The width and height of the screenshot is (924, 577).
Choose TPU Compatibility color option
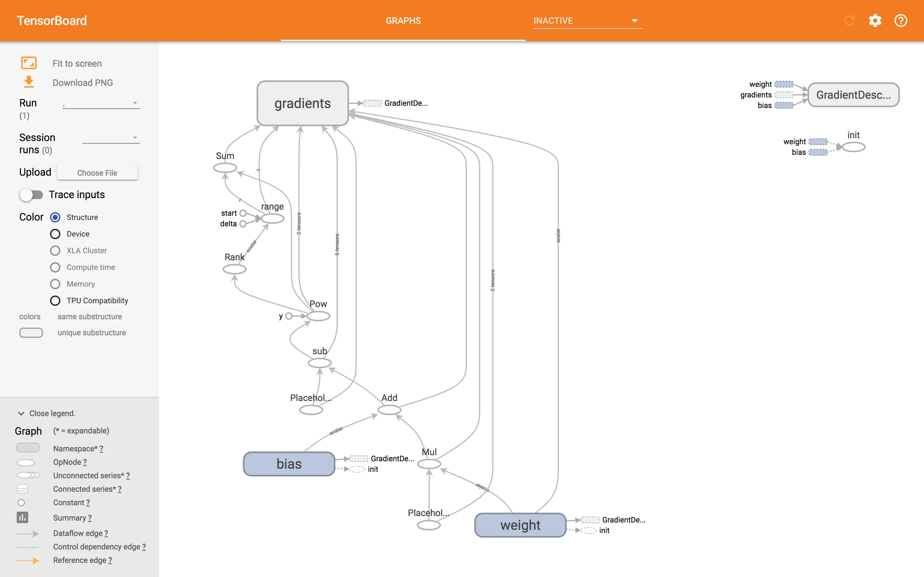(55, 301)
